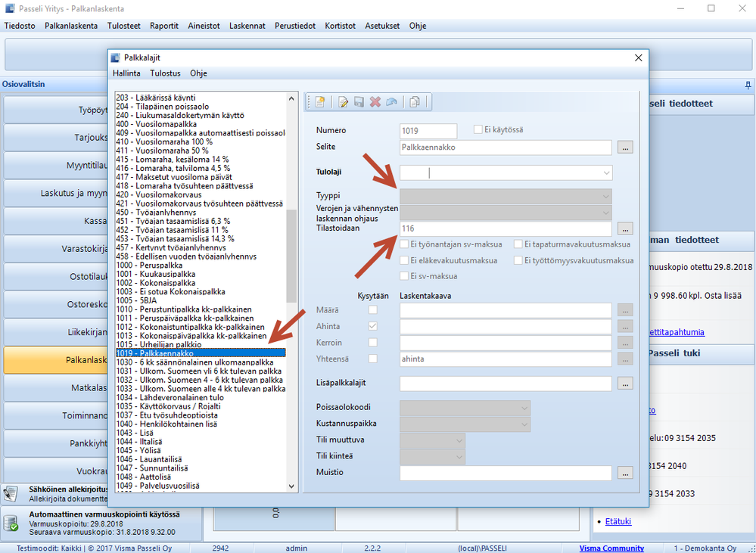Open the Visma Community link in status bar
This screenshot has height=553, width=756.
[611, 548]
